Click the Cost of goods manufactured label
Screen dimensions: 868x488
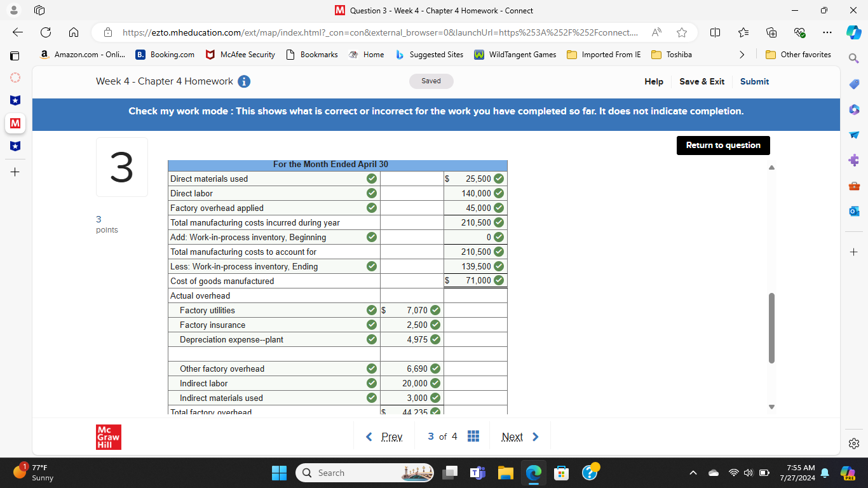pyautogui.click(x=222, y=281)
